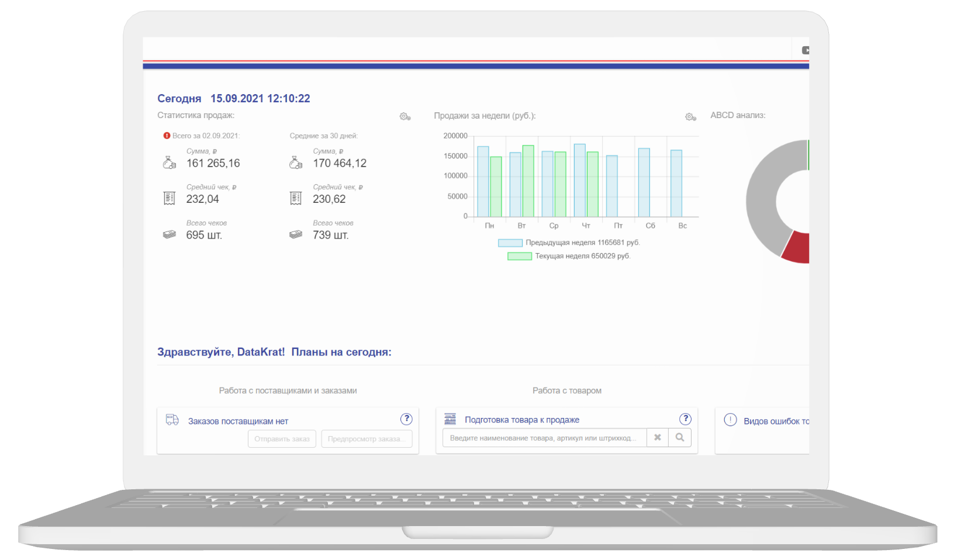This screenshot has height=560, width=954.
Task: Click red segment of ABCD donut chart
Action: (796, 248)
